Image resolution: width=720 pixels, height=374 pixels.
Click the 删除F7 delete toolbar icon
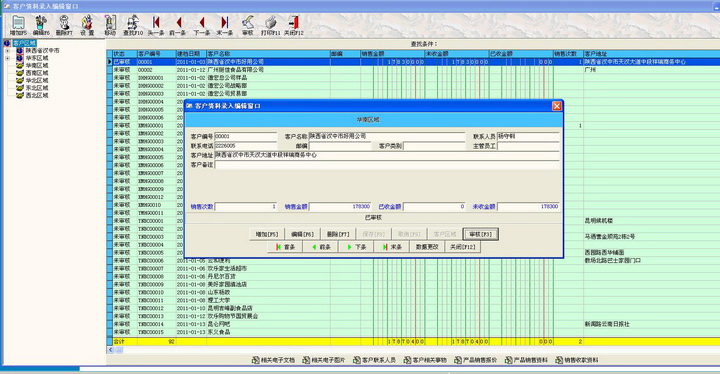point(64,25)
